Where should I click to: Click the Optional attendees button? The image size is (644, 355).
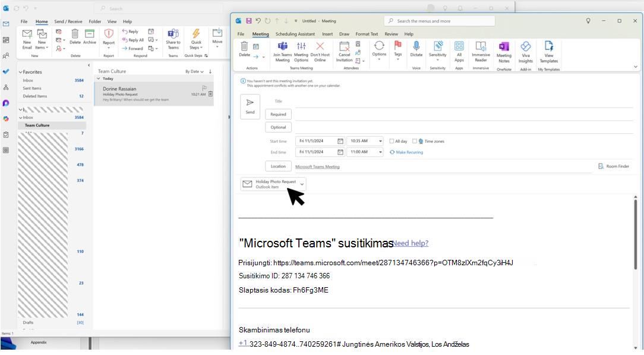point(278,127)
